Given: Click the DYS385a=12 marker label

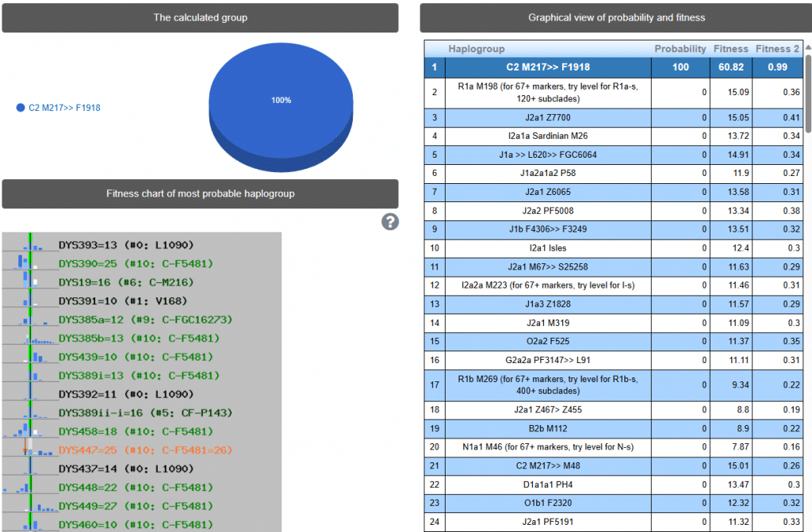Looking at the screenshot, I should click(144, 320).
